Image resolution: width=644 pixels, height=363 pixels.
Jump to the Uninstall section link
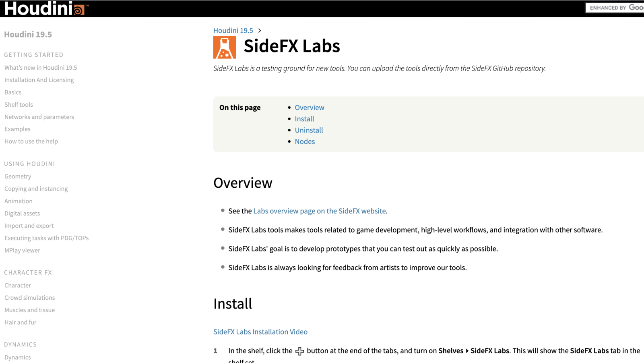pos(309,130)
